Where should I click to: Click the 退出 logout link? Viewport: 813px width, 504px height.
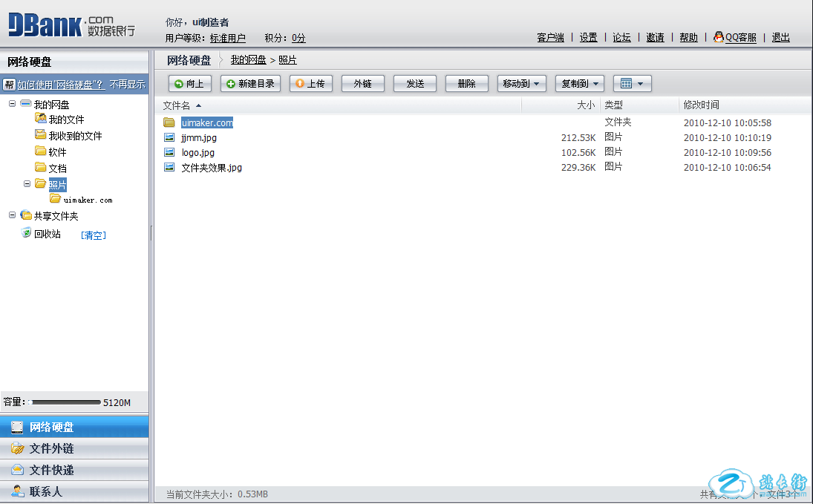coord(780,37)
